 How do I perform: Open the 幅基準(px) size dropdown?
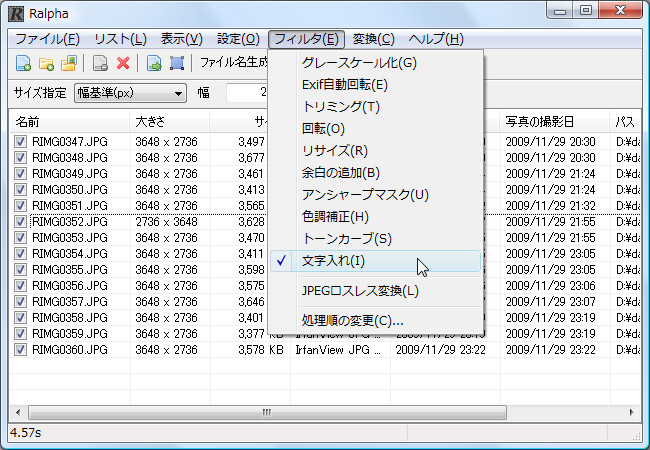(x=130, y=93)
